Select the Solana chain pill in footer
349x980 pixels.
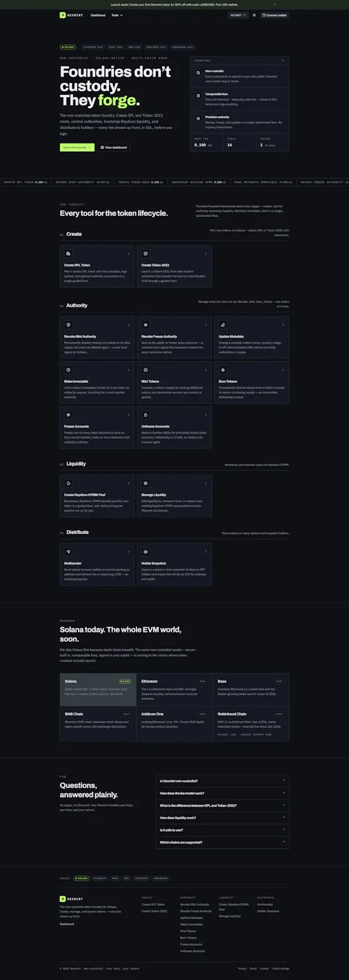click(x=81, y=878)
